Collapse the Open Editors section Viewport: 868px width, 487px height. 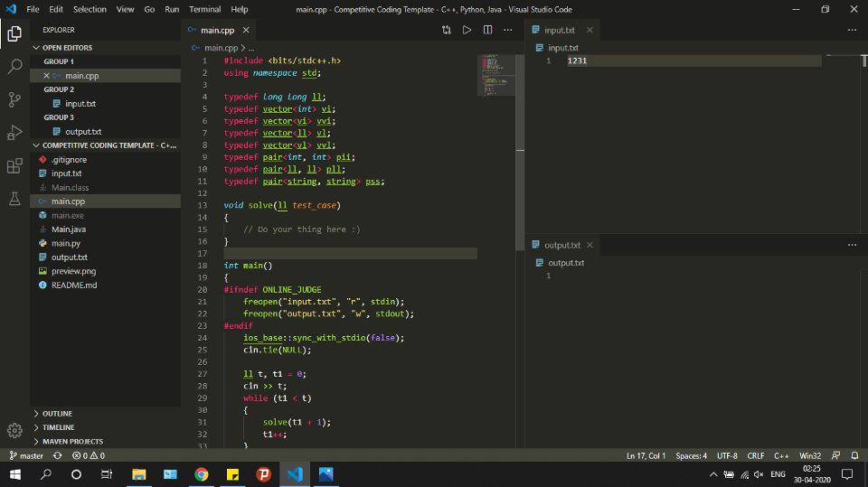tap(67, 48)
